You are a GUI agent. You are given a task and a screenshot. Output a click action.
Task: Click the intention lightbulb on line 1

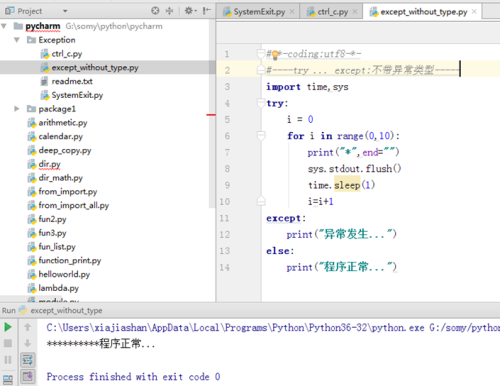point(275,55)
